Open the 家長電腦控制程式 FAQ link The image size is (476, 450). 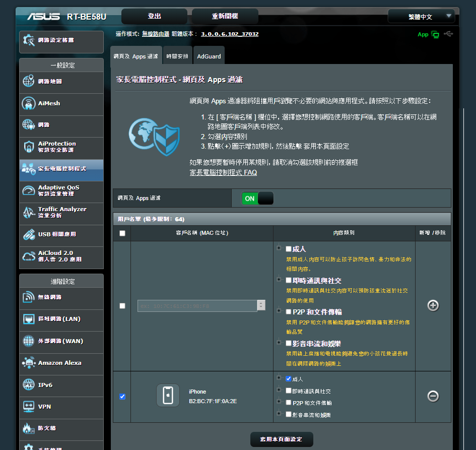pyautogui.click(x=223, y=172)
